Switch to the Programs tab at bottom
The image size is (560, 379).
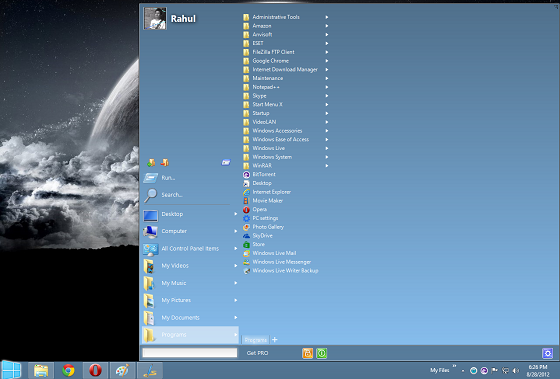click(x=256, y=340)
